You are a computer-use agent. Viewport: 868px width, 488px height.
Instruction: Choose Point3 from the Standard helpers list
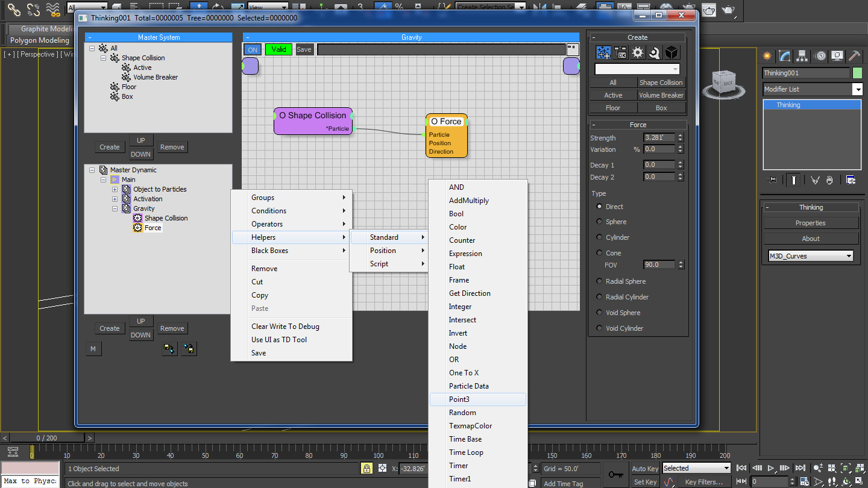click(x=478, y=399)
